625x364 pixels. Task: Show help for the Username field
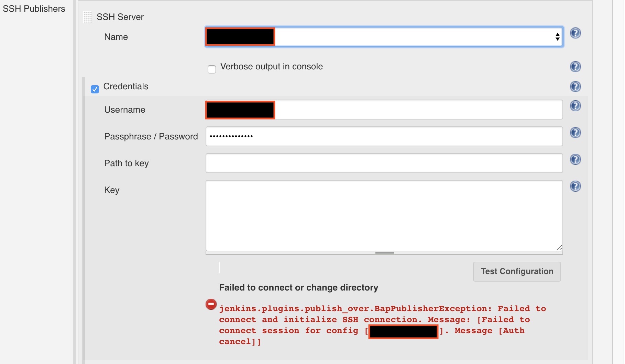click(575, 106)
